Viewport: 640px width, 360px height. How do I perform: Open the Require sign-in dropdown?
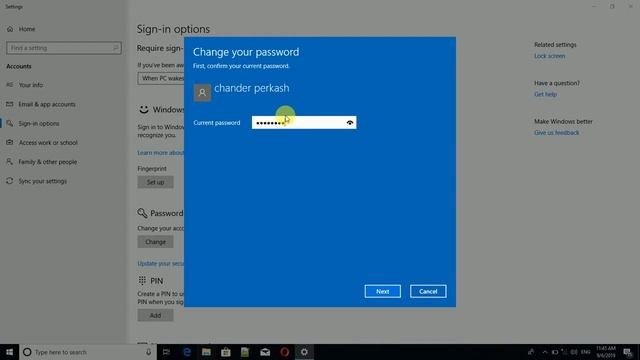(x=161, y=78)
